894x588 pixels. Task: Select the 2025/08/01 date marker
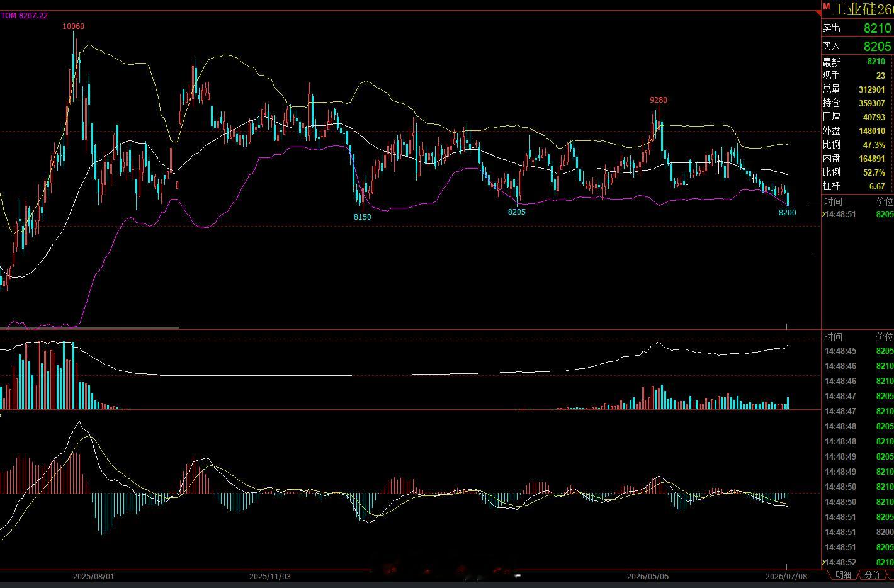94,576
